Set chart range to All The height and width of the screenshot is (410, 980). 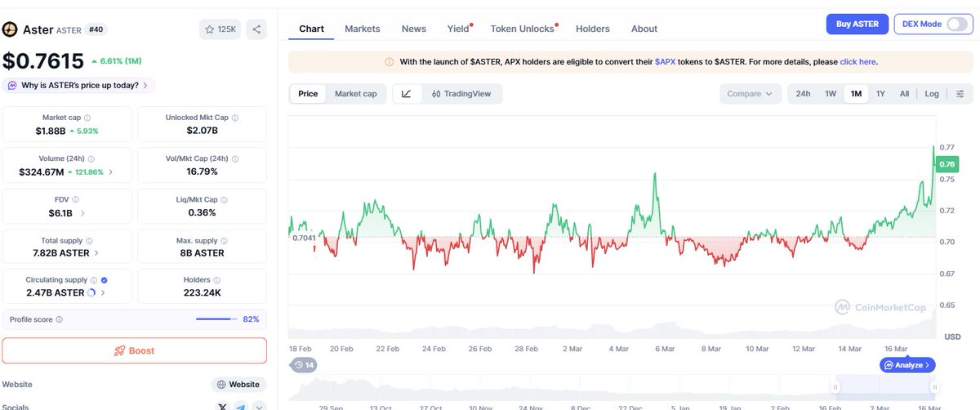[x=904, y=94]
